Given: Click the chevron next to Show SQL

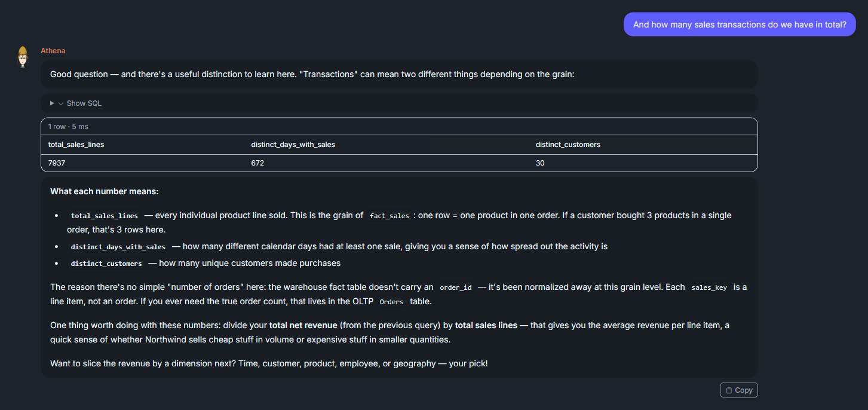Looking at the screenshot, I should tap(61, 103).
